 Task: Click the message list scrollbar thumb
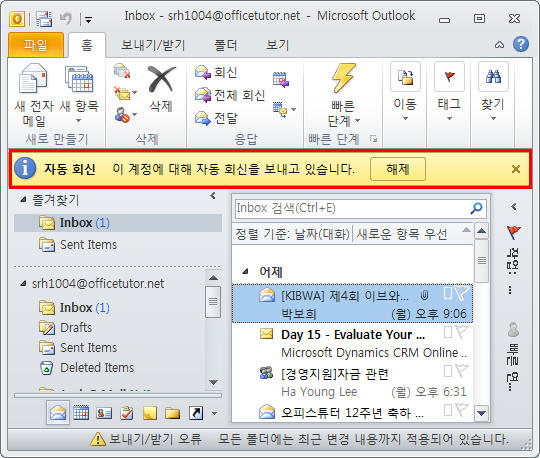click(x=481, y=261)
